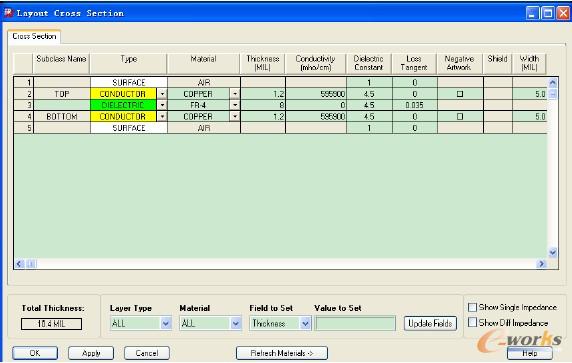
Task: Click the table's vertical scrollbar up arrow
Action: [552, 83]
